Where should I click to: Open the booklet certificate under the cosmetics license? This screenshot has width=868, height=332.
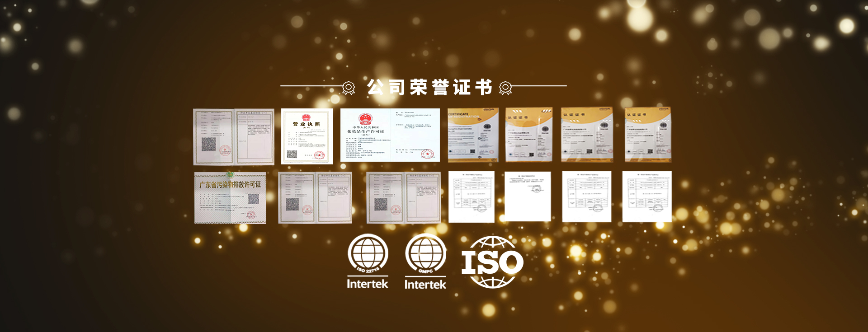tap(403, 197)
